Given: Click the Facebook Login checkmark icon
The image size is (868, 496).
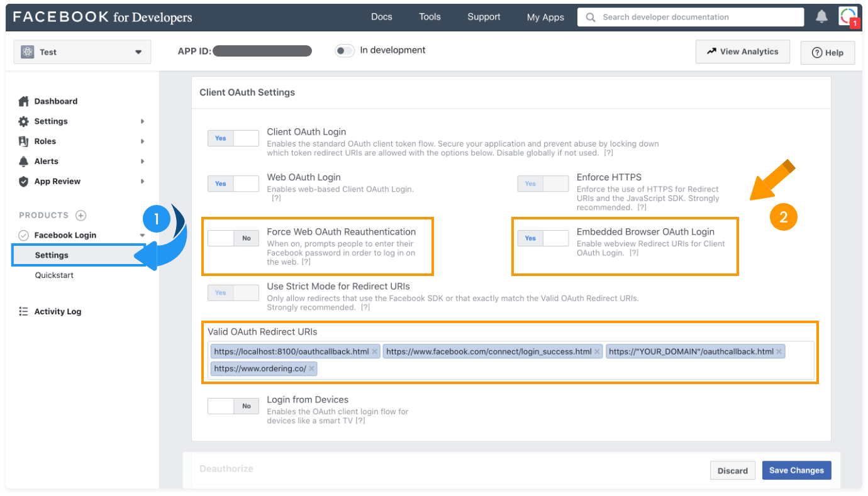Looking at the screenshot, I should [24, 235].
